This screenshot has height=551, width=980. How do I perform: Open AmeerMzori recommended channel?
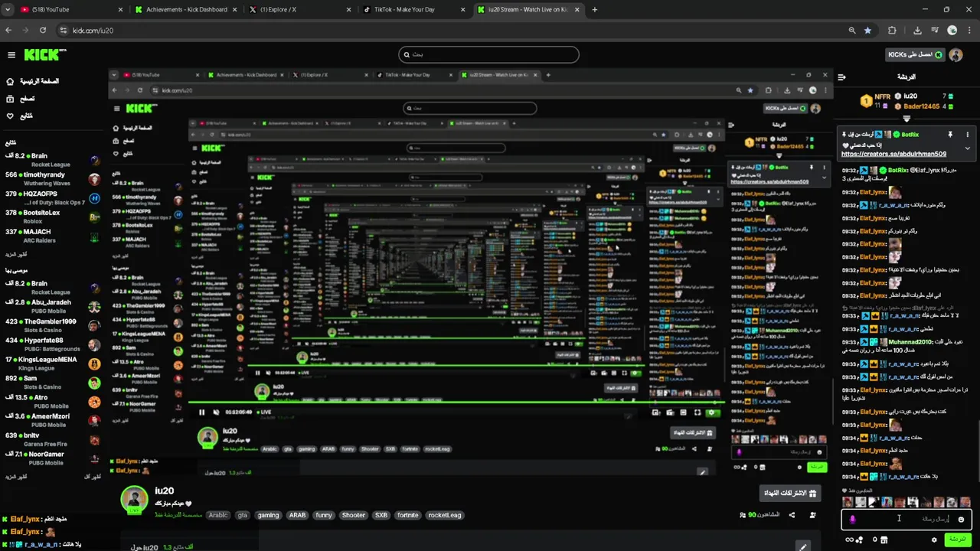pos(53,420)
